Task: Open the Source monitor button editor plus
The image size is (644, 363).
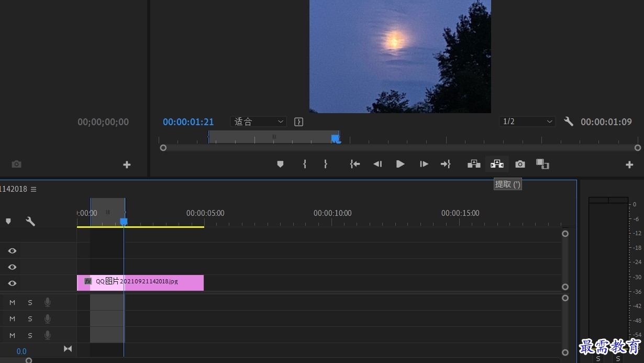Action: 127,164
